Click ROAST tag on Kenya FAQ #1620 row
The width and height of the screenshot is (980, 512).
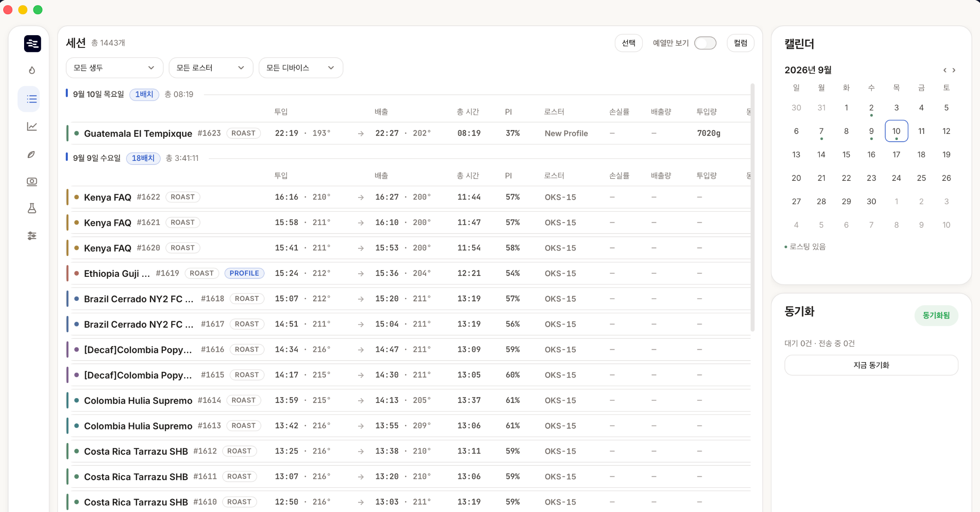point(183,248)
